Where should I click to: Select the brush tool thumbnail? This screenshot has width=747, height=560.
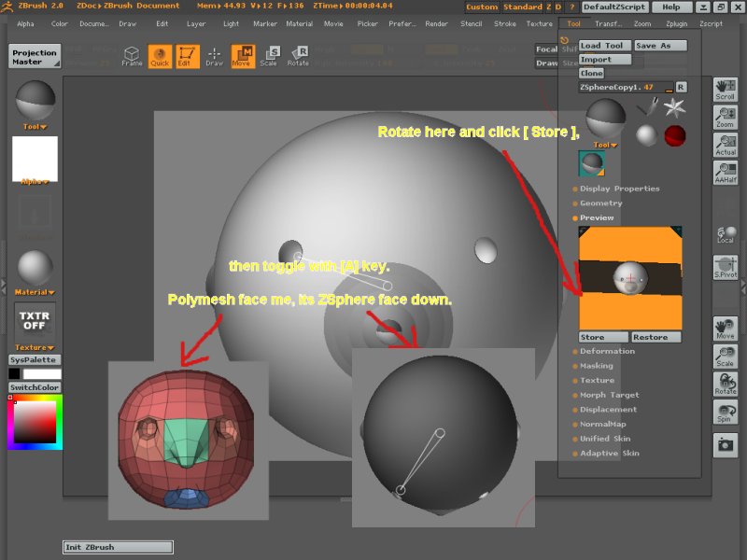pyautogui.click(x=648, y=106)
